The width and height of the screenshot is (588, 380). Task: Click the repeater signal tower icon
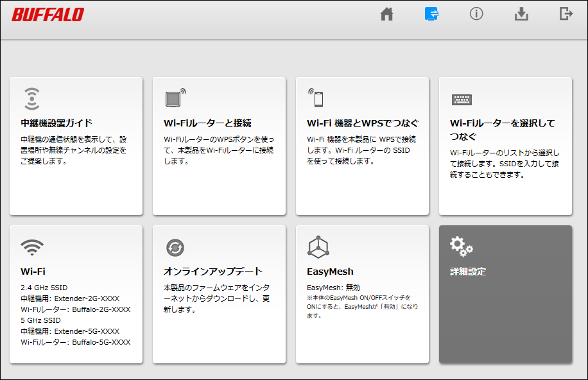coord(32,99)
